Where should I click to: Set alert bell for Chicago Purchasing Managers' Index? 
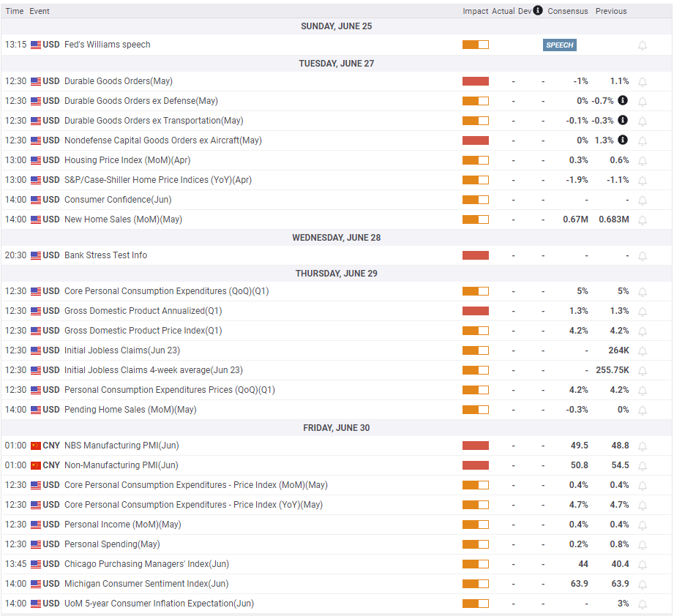(x=643, y=565)
